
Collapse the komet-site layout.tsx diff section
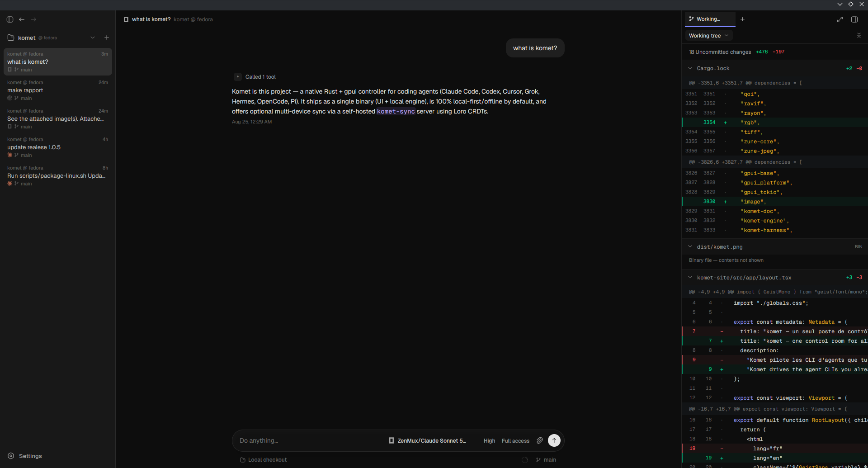click(x=690, y=278)
